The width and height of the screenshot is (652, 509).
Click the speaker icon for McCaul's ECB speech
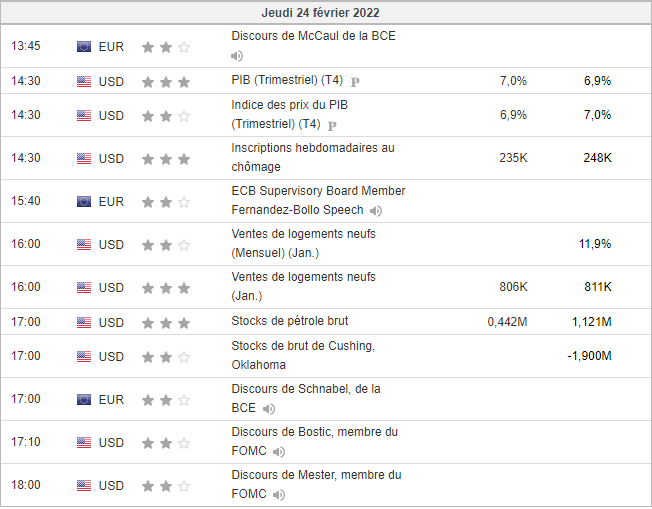(x=237, y=56)
